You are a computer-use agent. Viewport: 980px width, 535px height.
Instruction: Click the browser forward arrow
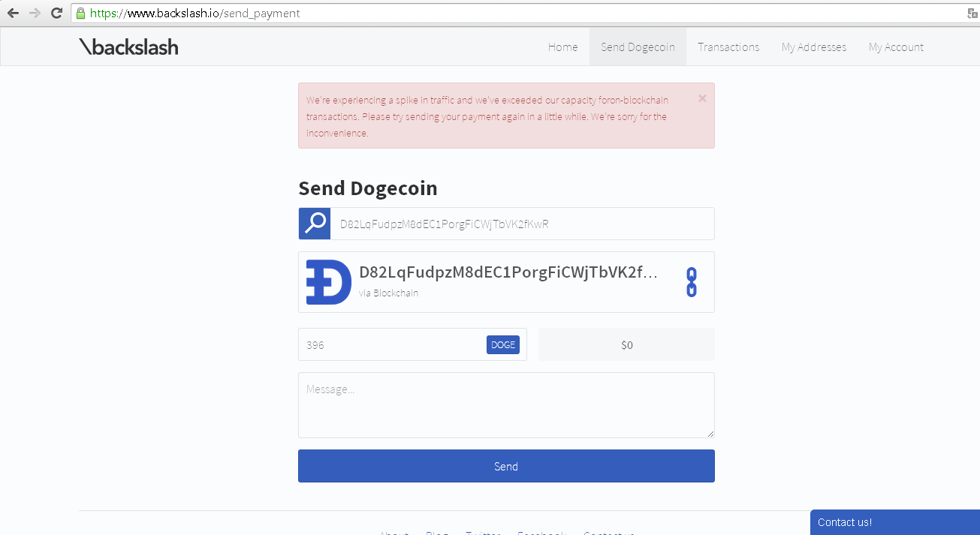click(x=35, y=13)
